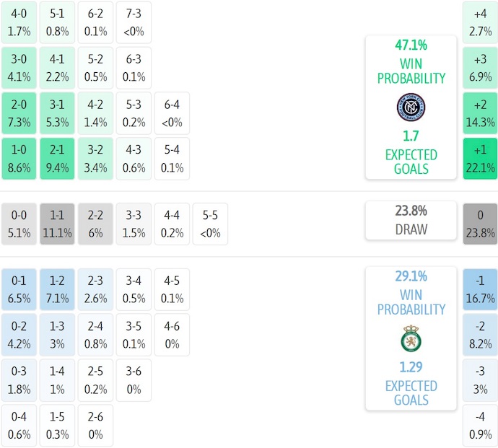
Task: Select the 4-0 score cell
Action: [x=19, y=22]
